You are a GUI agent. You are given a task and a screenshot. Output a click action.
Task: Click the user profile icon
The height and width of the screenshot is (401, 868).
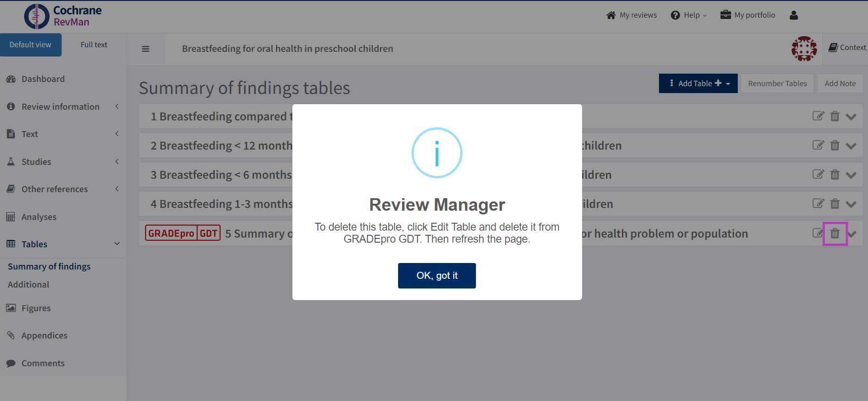click(x=793, y=15)
